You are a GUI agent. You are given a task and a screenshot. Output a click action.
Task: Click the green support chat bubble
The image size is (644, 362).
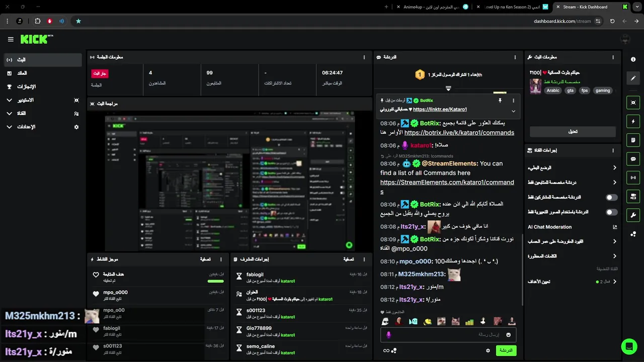pyautogui.click(x=629, y=346)
